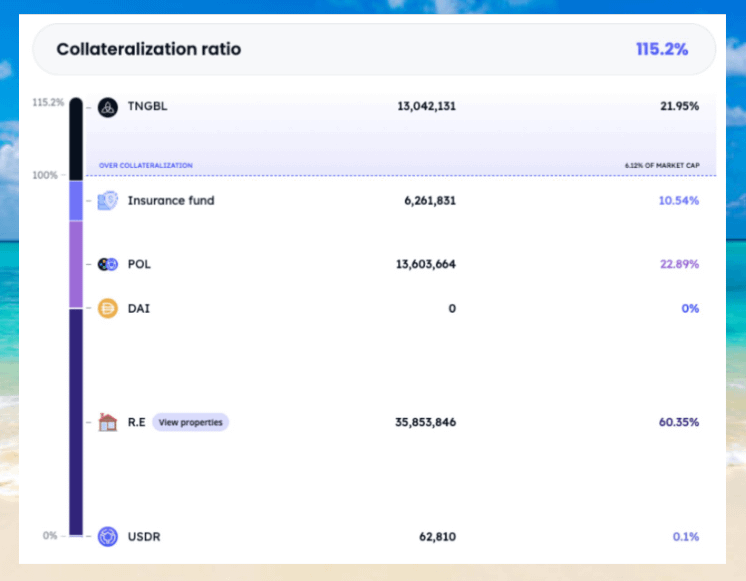Click the Insurance fund label
This screenshot has width=746, height=581.
(x=171, y=201)
